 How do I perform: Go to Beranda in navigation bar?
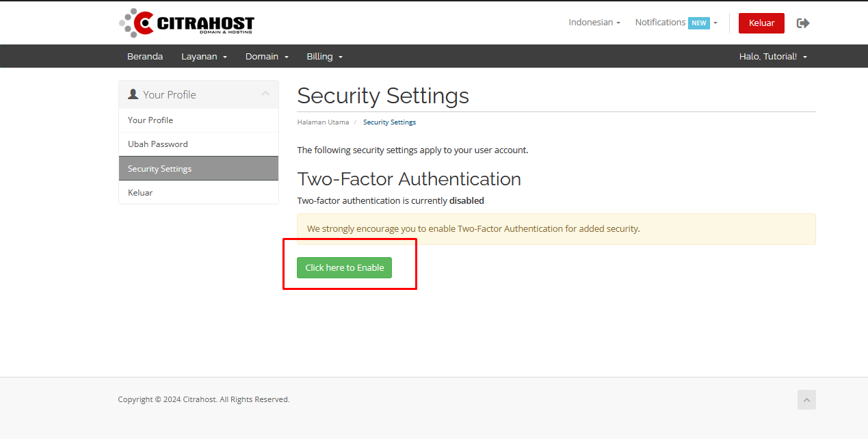(x=145, y=57)
